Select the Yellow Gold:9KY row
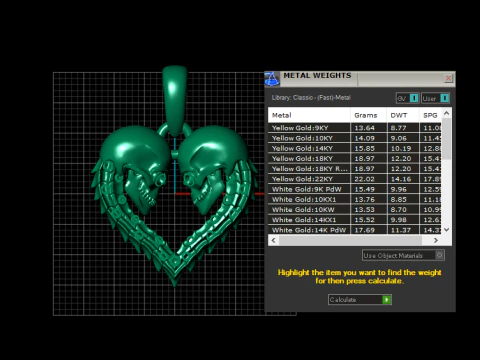 pos(355,128)
